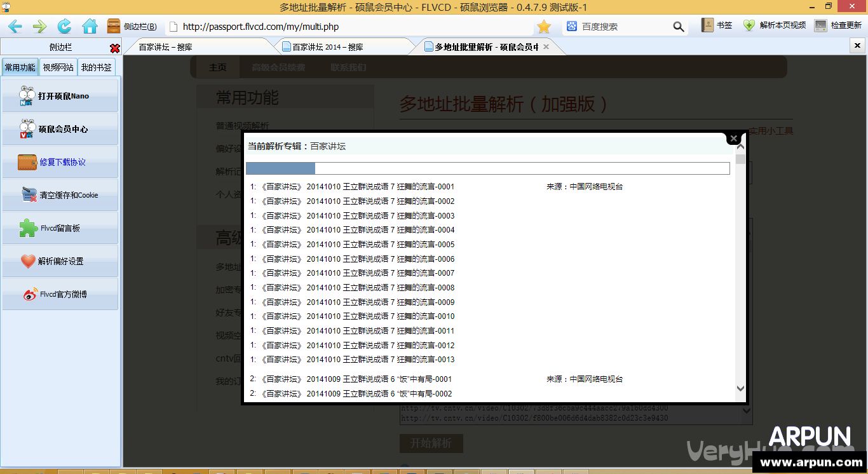Click the parsing progress bar in the popup
This screenshot has width=868, height=474.
488,168
